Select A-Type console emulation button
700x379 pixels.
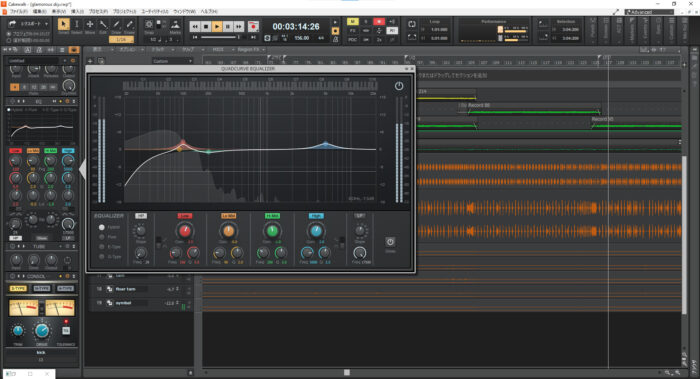pyautogui.click(x=65, y=289)
